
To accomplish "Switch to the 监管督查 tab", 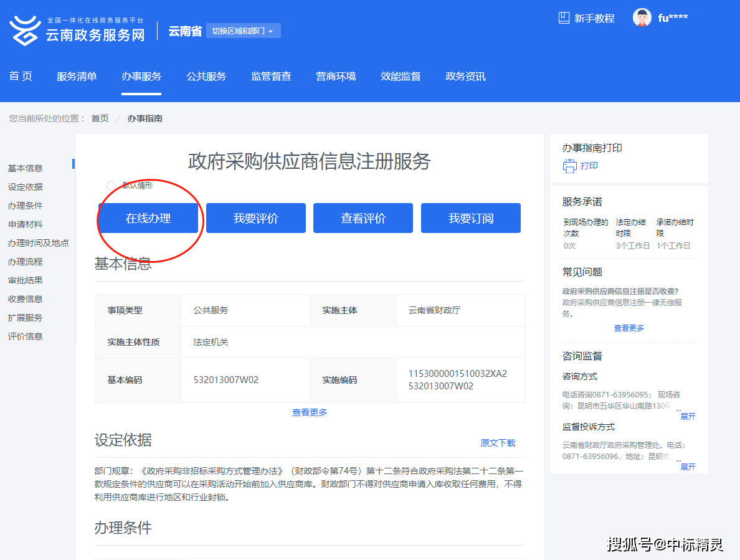I will coord(271,76).
